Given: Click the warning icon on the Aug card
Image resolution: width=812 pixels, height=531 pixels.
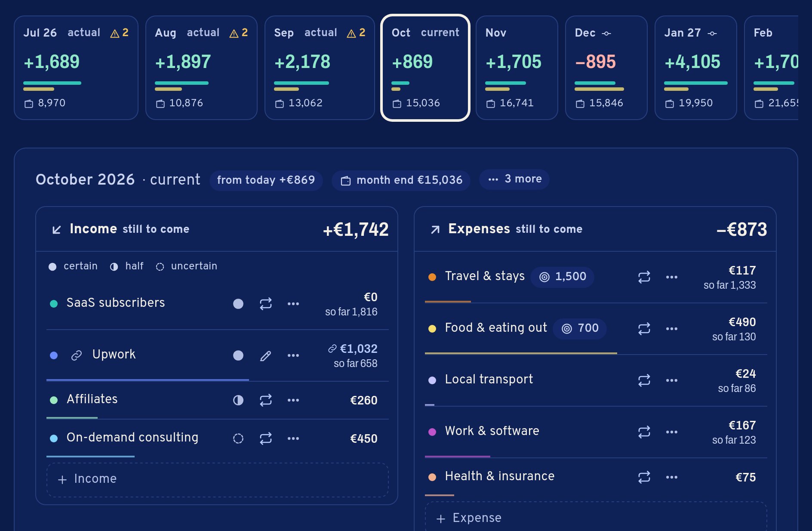Looking at the screenshot, I should coord(234,33).
